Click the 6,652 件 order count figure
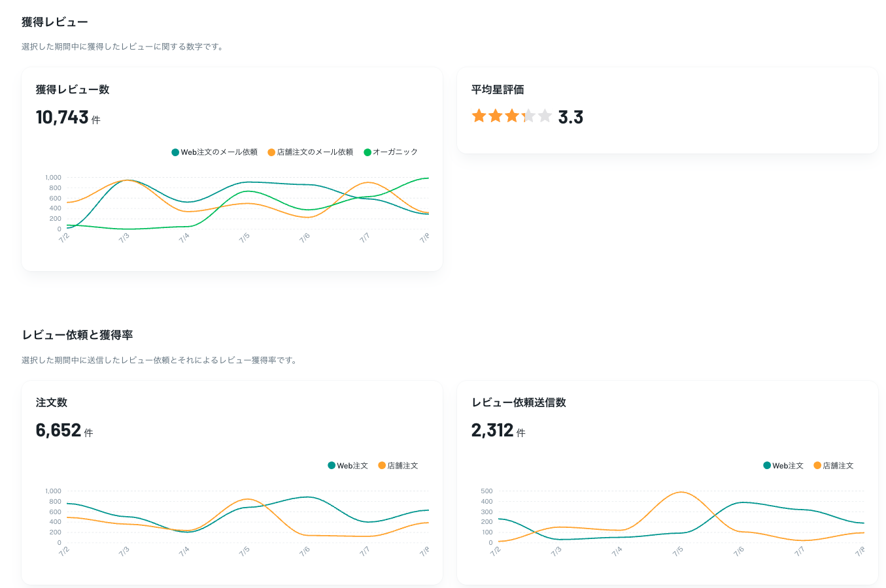886x588 pixels. click(x=64, y=431)
